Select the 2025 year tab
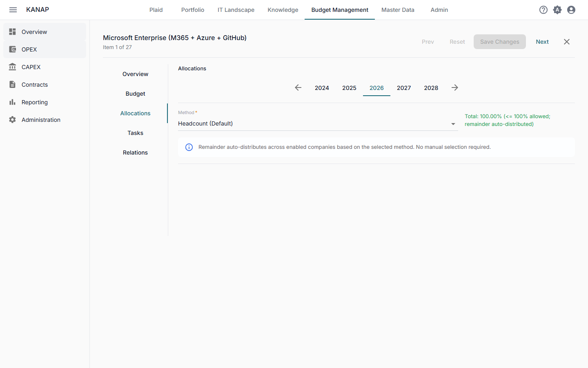 click(349, 88)
